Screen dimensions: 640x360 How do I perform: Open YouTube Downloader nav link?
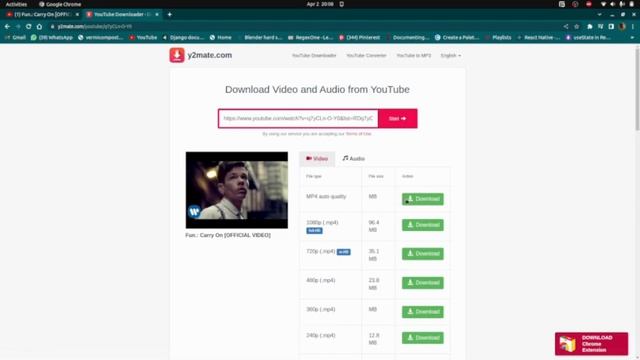click(314, 56)
